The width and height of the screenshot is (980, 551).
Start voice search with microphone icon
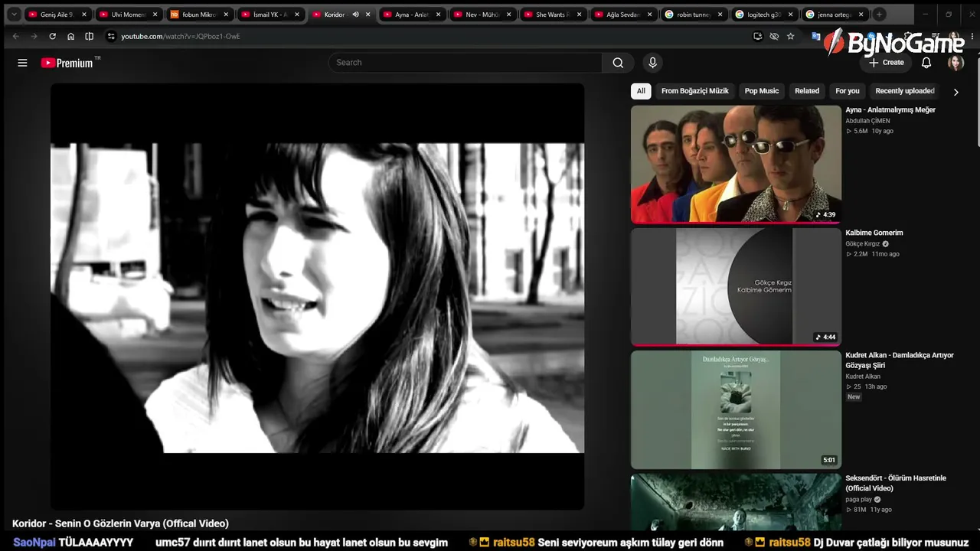point(652,63)
